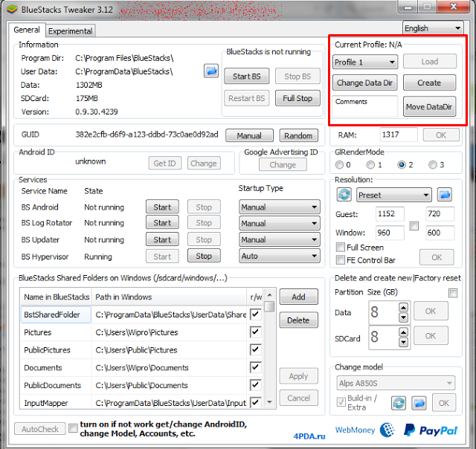Open the resolution Preset dropdown
Image resolution: width=476 pixels, height=449 pixels.
(393, 195)
